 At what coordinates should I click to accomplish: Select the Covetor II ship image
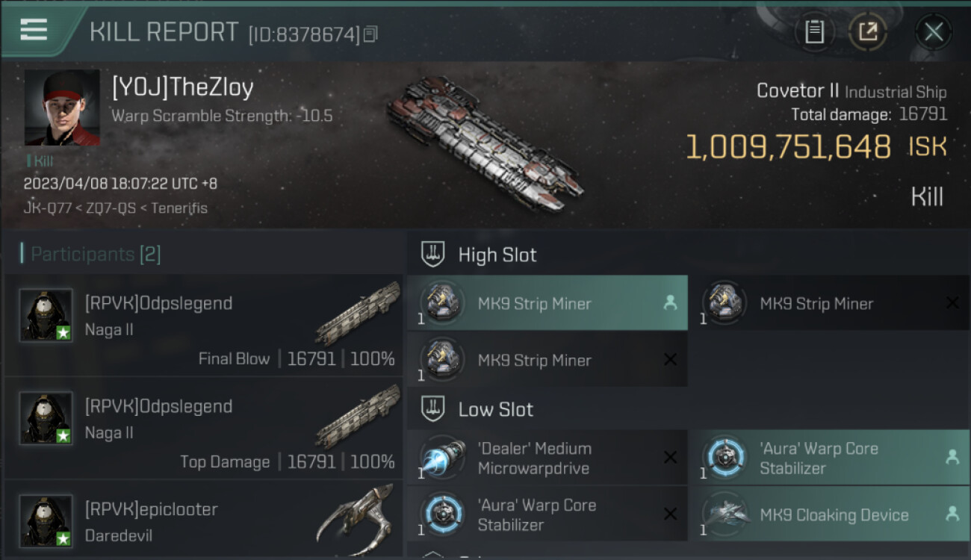click(x=484, y=141)
